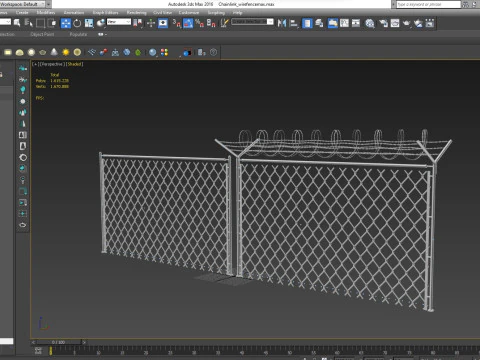Screen dimensions: 480x360
Task: Click the topmost icon in viewport side toolbar
Action: [23, 68]
